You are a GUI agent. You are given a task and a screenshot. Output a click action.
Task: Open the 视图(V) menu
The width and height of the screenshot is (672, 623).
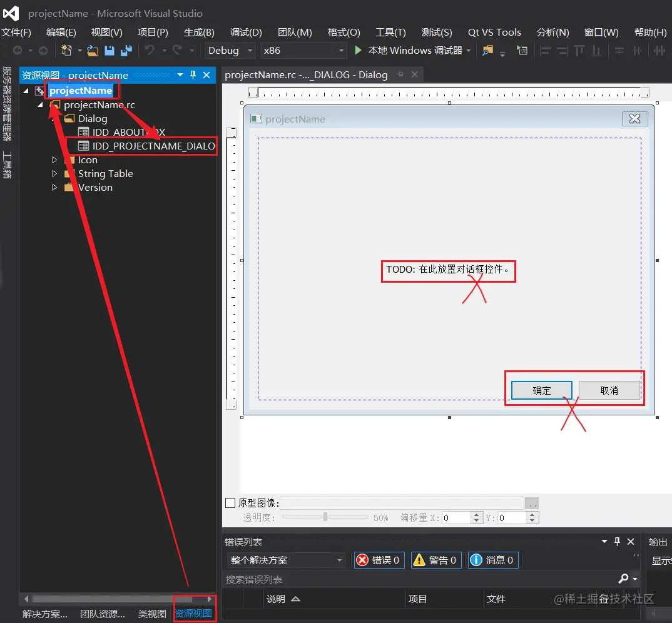[x=107, y=33]
